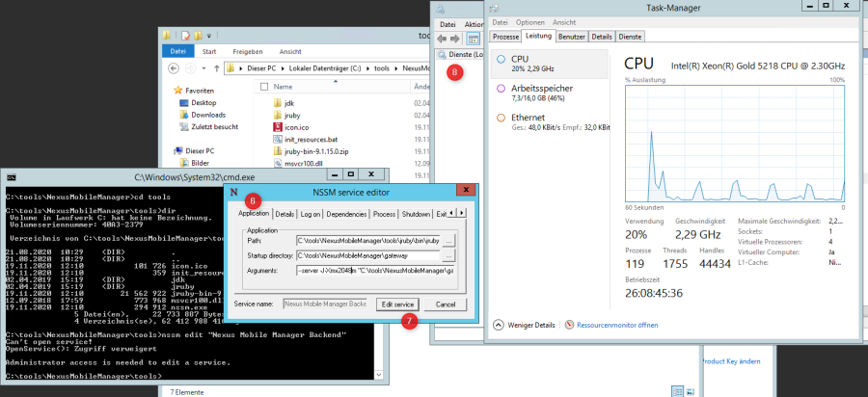Select Dieser PC in Explorer sidebar
This screenshot has height=397, width=868.
pyautogui.click(x=194, y=151)
